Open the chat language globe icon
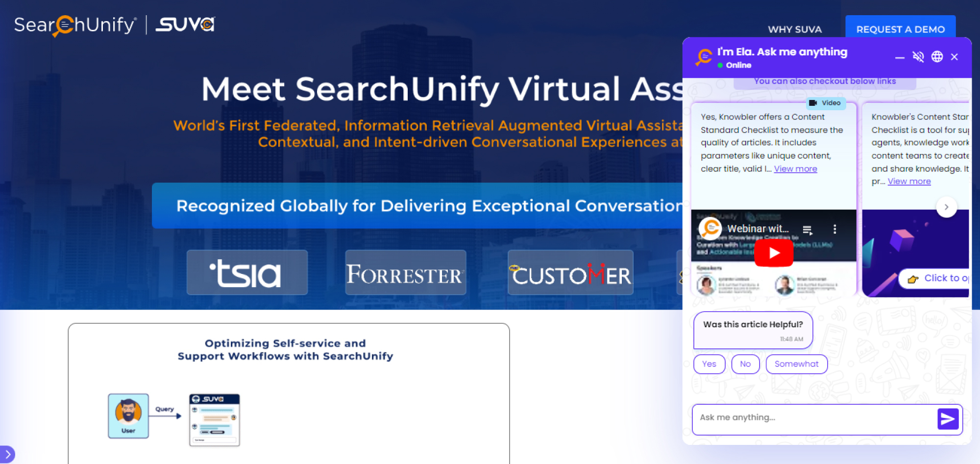This screenshot has height=464, width=980. 937,57
